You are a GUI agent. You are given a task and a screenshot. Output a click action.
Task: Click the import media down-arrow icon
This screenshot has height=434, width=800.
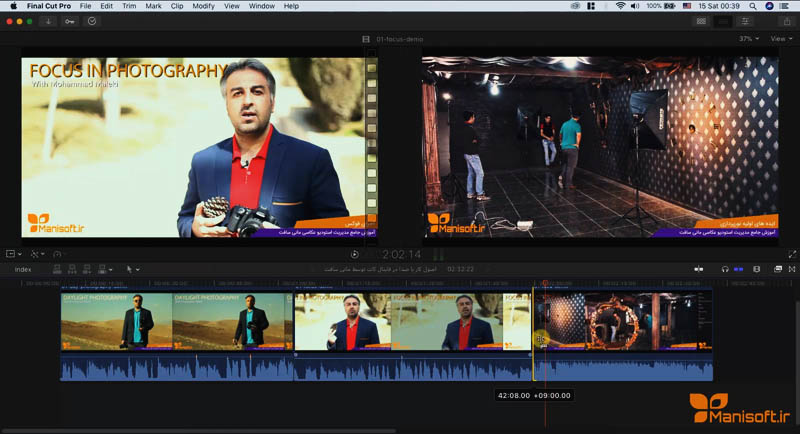pos(48,21)
